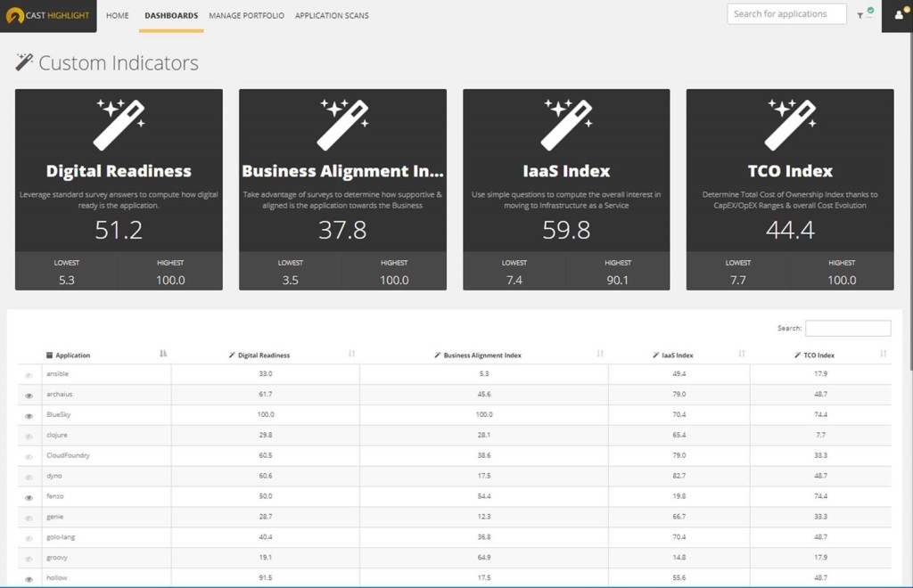The width and height of the screenshot is (913, 588).
Task: Click the wand icon beside Custom Indicators title
Action: click(25, 62)
